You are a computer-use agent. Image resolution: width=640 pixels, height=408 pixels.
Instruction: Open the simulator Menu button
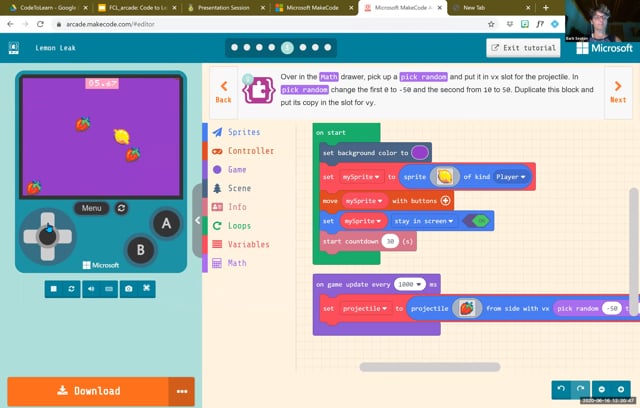[x=91, y=208]
